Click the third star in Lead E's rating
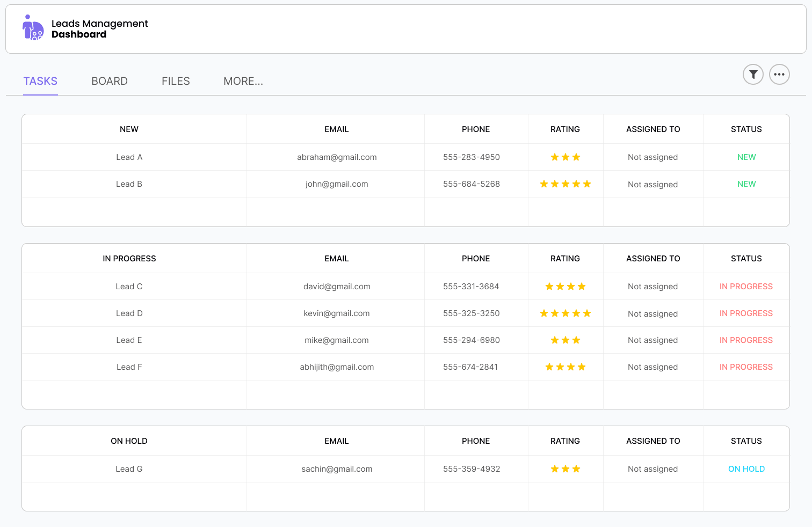 click(x=577, y=340)
